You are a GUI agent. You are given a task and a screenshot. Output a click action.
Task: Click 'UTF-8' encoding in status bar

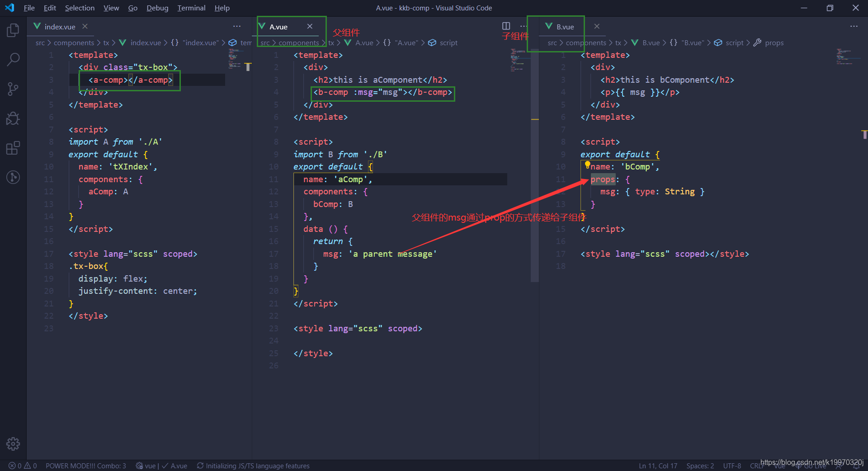(732, 466)
